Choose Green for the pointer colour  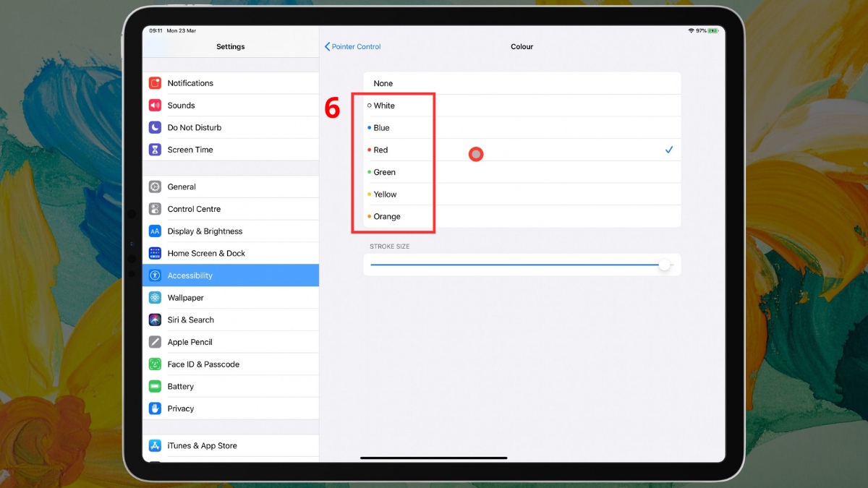click(x=383, y=172)
